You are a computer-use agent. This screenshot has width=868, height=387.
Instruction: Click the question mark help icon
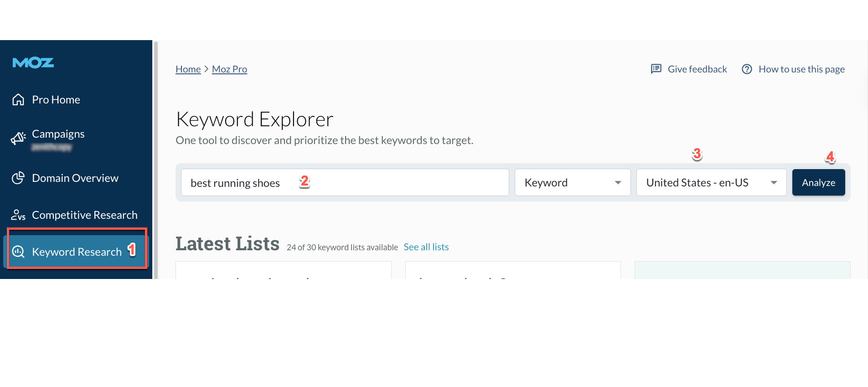pyautogui.click(x=747, y=69)
